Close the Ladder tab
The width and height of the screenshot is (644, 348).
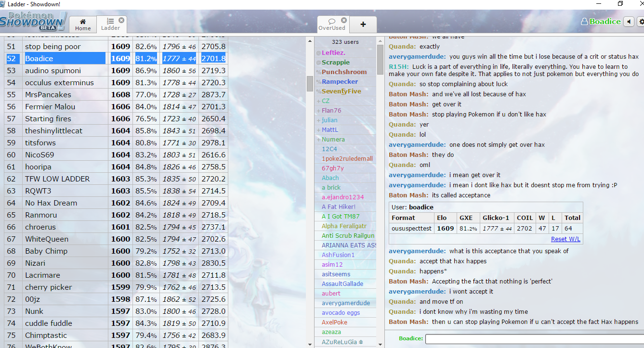(121, 20)
